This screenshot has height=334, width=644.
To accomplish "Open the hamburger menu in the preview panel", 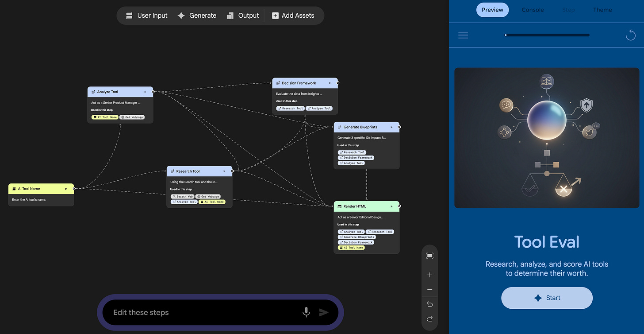I will (x=463, y=35).
